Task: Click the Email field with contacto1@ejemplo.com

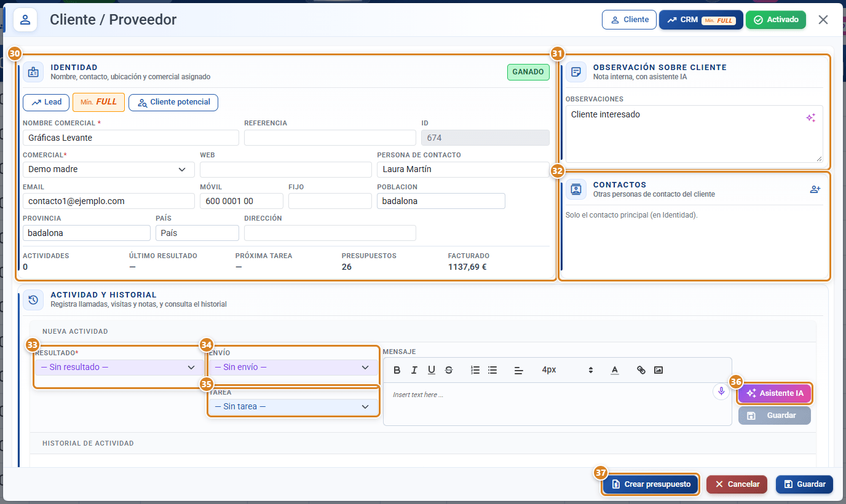Action: (109, 201)
